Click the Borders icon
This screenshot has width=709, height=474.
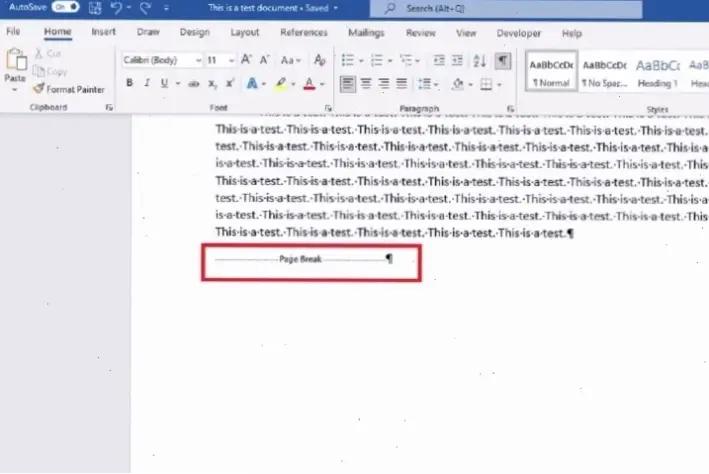point(486,84)
